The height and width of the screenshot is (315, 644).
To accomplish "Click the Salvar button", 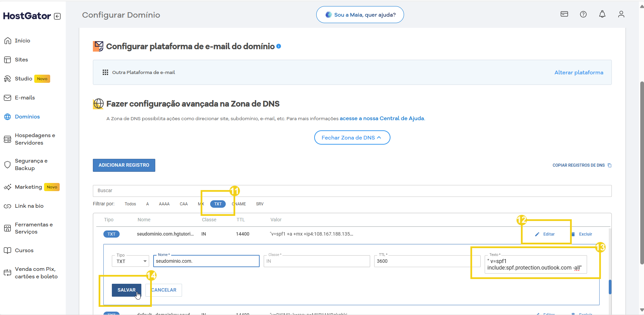I will [126, 290].
